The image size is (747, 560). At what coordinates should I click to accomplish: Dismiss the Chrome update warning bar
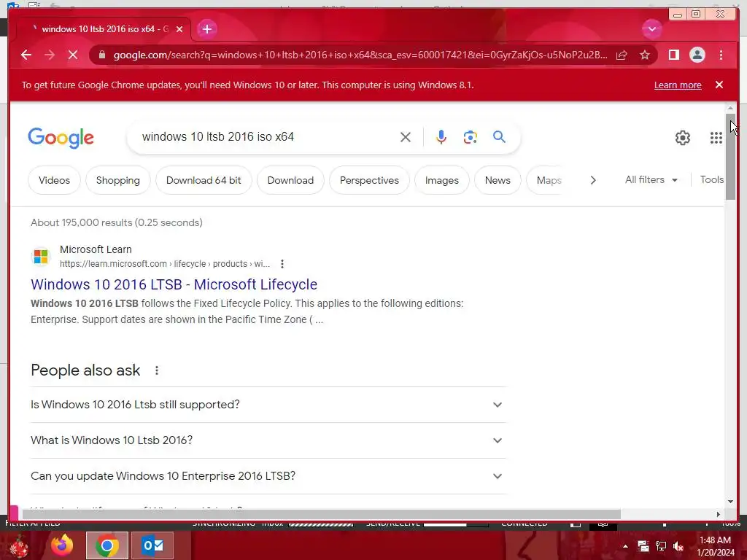719,85
